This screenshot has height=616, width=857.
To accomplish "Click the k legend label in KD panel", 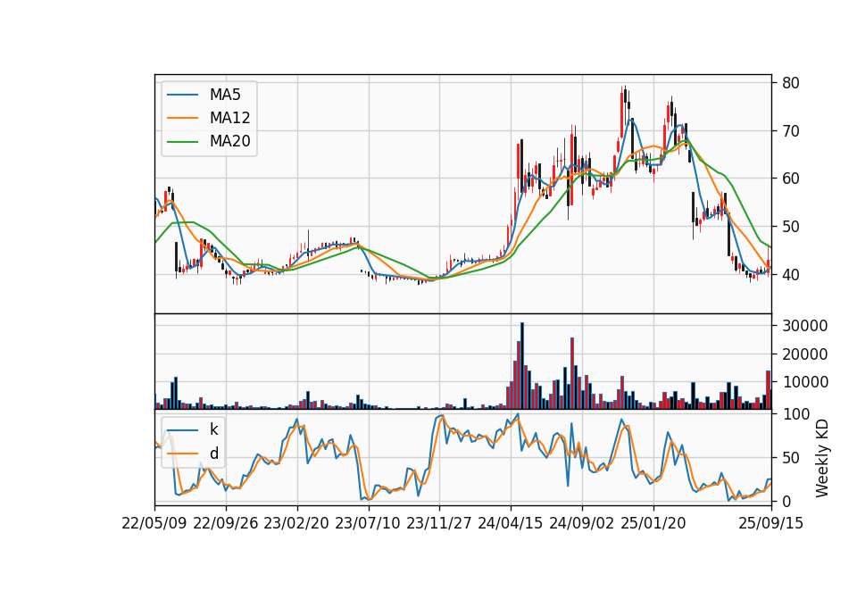I will 213,429.
